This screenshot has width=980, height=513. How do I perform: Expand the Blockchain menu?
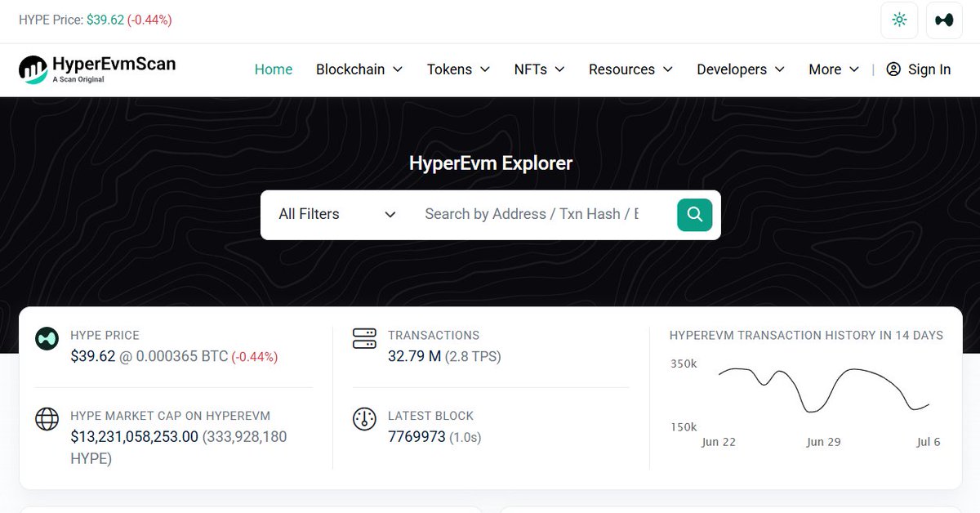coord(359,69)
